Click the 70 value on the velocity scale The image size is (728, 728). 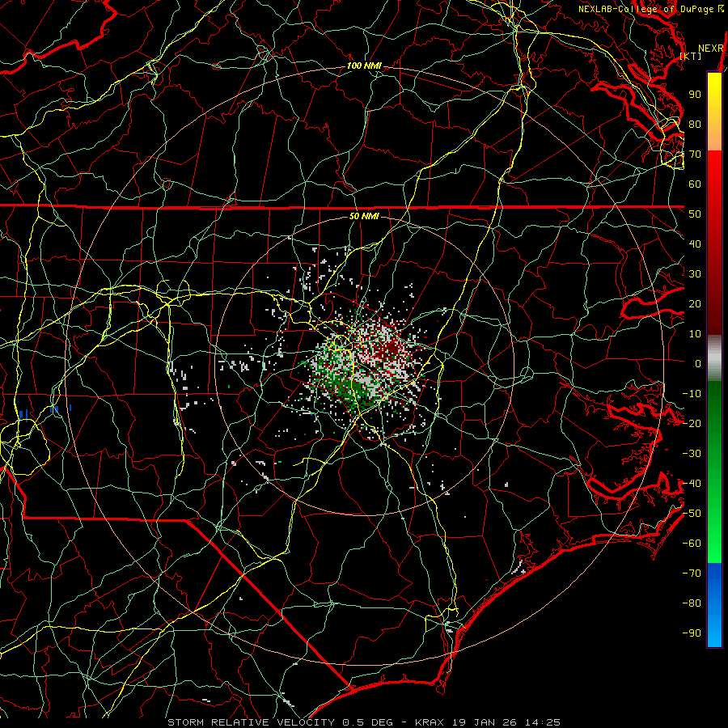coord(695,154)
